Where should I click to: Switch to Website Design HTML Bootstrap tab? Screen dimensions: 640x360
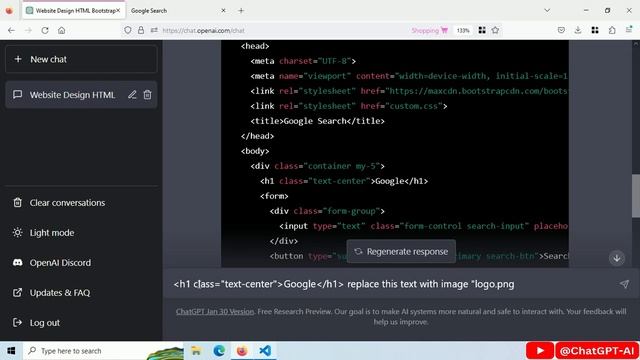click(x=74, y=11)
